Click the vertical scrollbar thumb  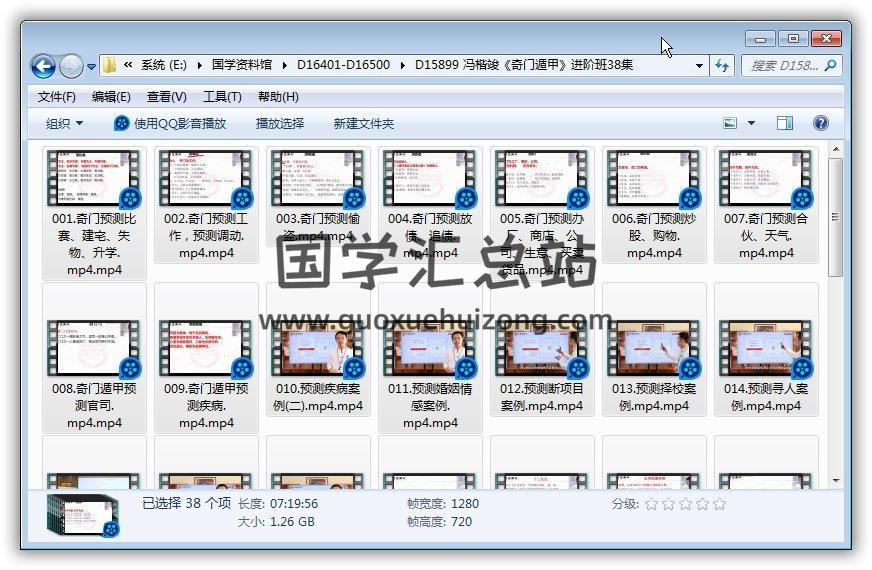835,215
